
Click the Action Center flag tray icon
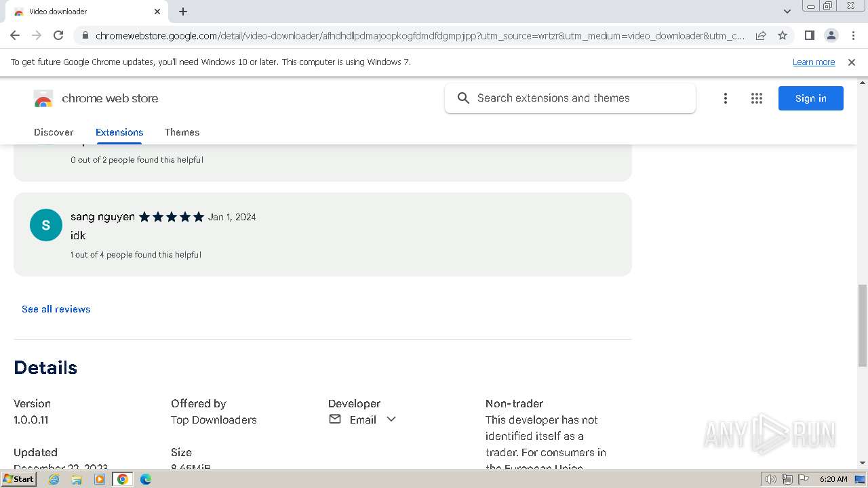[x=804, y=479]
